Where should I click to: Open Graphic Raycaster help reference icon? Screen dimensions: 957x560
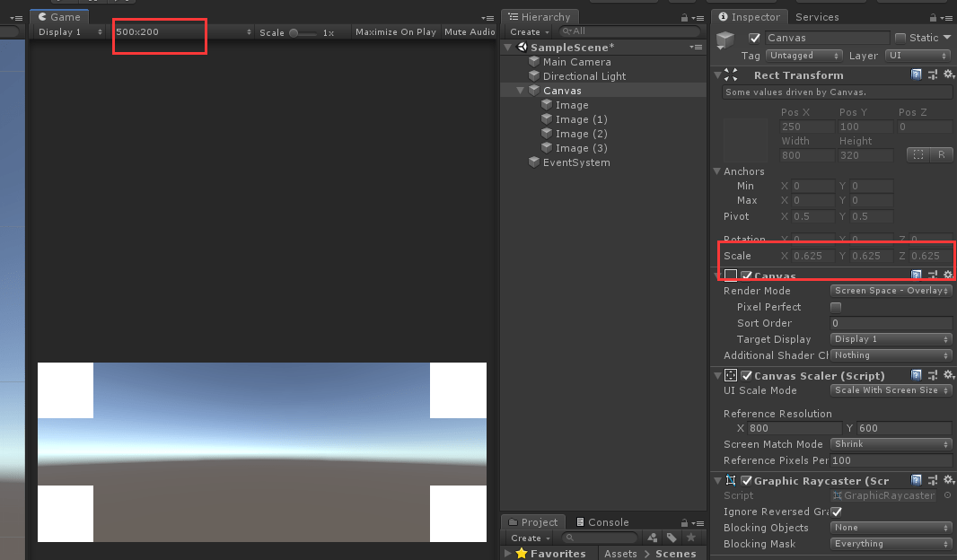[x=916, y=480]
